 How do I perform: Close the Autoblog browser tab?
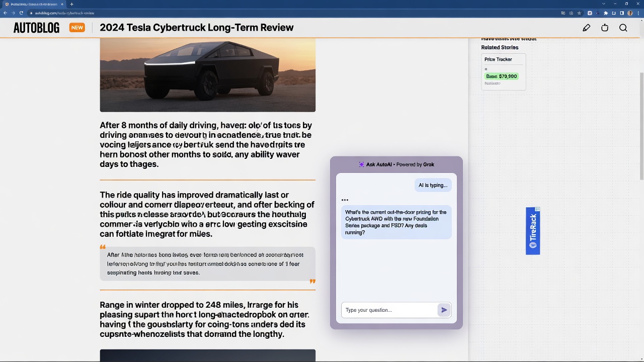62,4
